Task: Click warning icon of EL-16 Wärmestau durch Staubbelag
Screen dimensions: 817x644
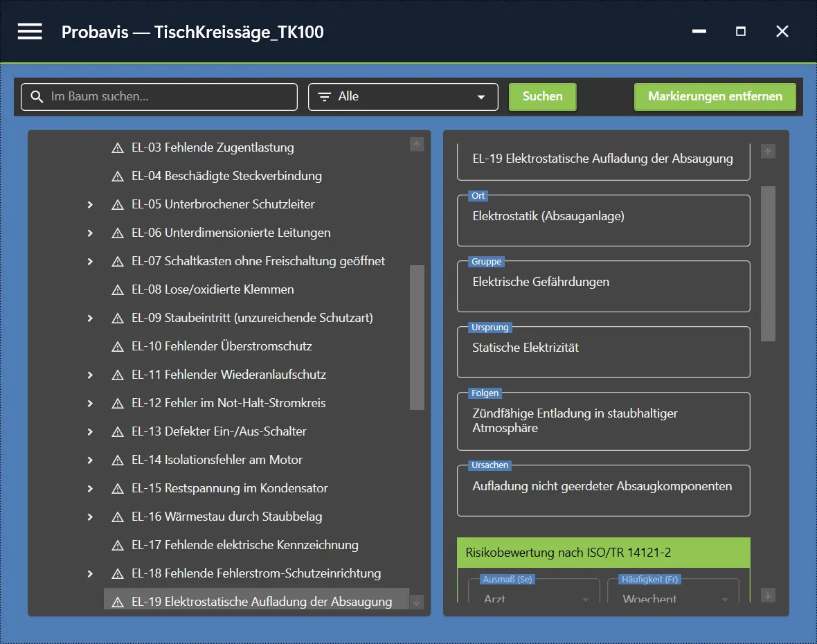Action: coord(118,517)
